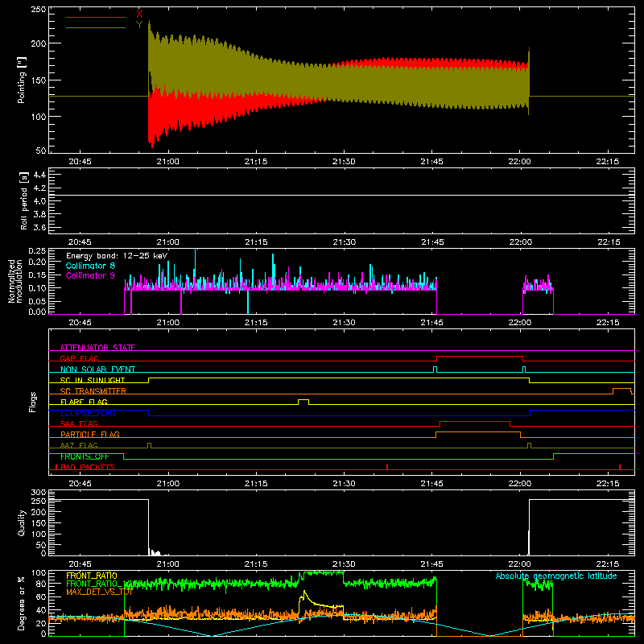Image resolution: width=644 pixels, height=644 pixels.
Task: Click the SC_TRANSMITTER flag label
Action: pyautogui.click(x=93, y=391)
